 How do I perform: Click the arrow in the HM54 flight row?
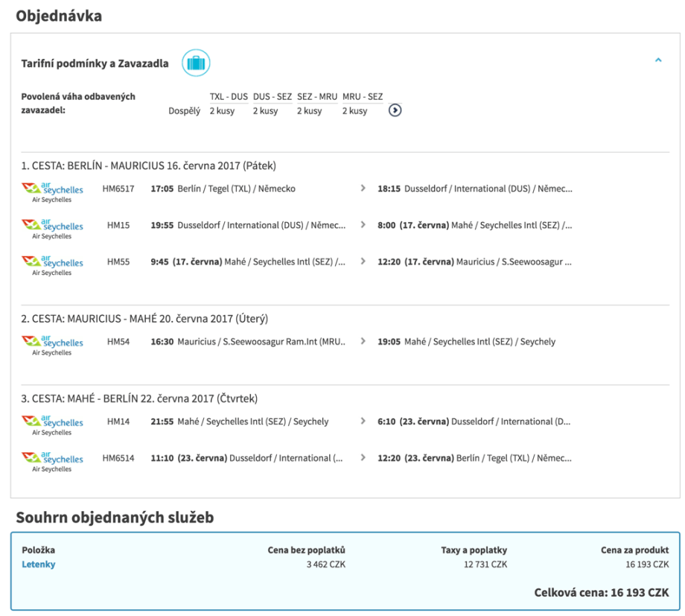[x=363, y=341]
